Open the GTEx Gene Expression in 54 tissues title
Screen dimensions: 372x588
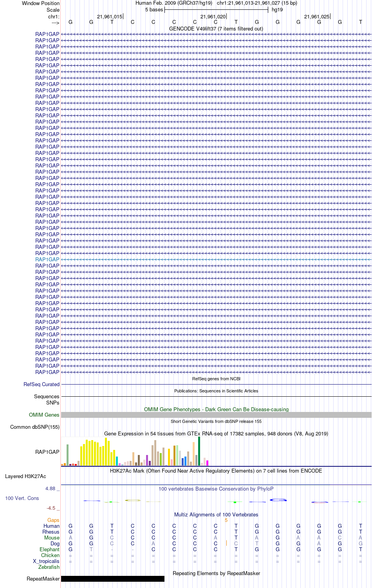(216, 434)
